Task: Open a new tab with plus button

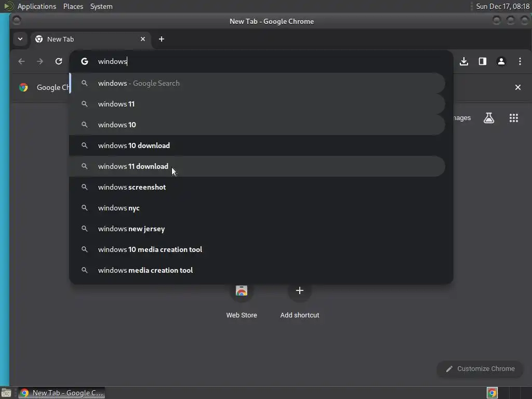Action: [x=162, y=39]
